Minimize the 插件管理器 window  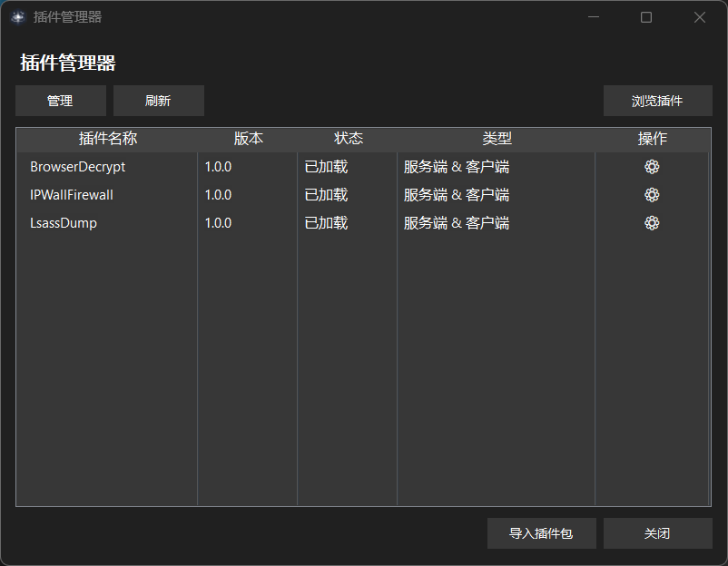click(594, 17)
